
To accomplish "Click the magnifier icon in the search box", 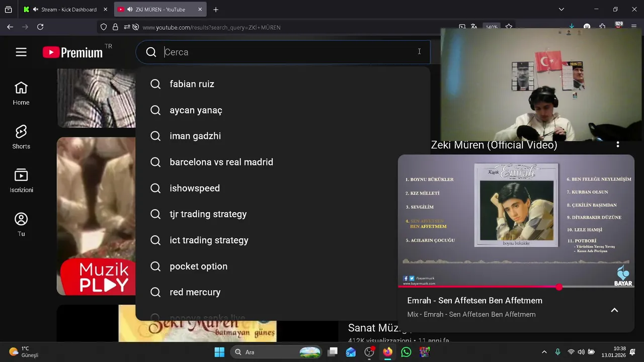I will [x=151, y=52].
